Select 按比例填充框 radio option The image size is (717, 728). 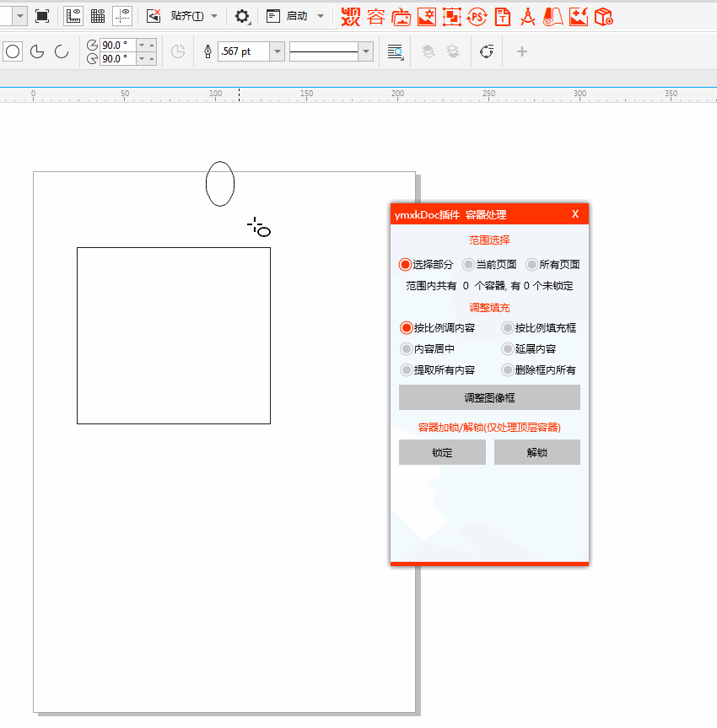pyautogui.click(x=508, y=328)
